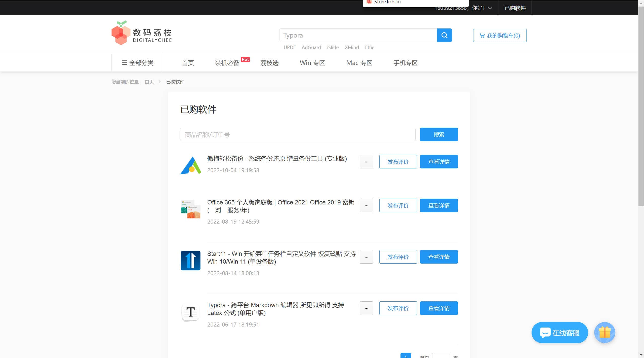Click the date 2022-06-17 18:19:51
Image resolution: width=644 pixels, height=358 pixels.
tap(233, 325)
